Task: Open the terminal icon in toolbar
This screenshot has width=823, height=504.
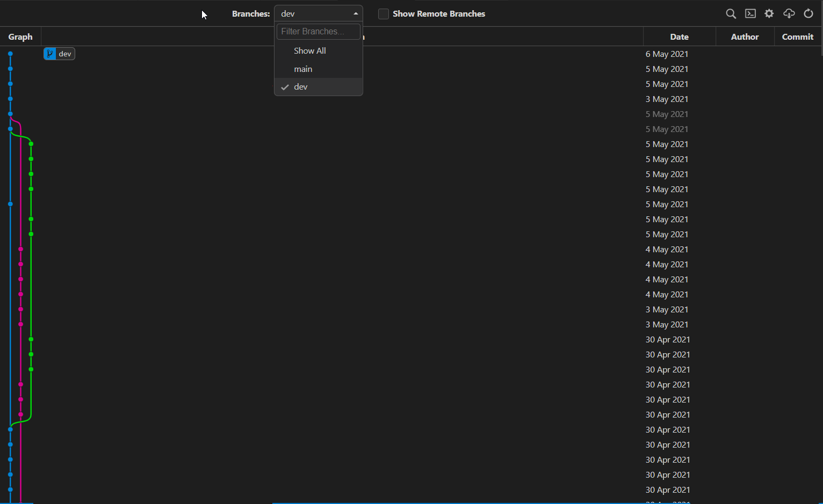Action: tap(750, 14)
